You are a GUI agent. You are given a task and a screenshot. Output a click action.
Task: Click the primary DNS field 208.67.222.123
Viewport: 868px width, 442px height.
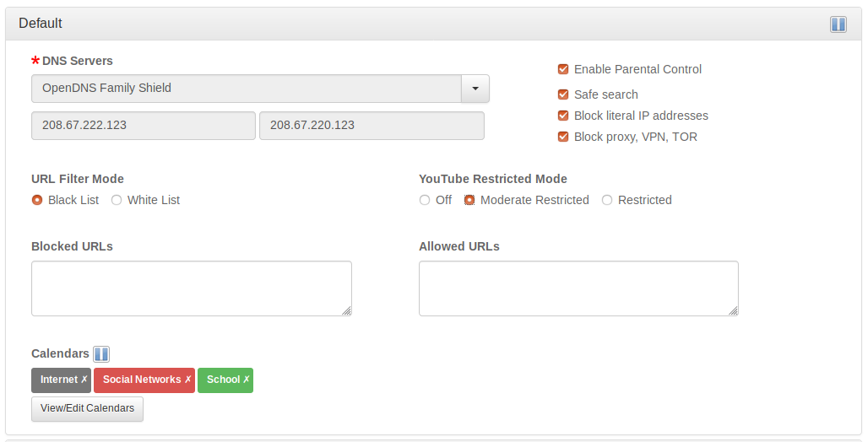tap(143, 125)
